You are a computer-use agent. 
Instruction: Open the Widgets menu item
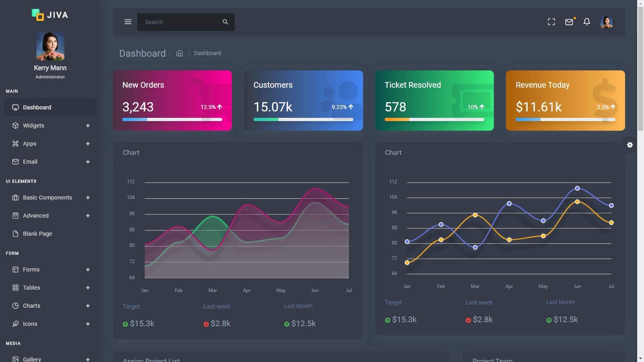tap(50, 125)
